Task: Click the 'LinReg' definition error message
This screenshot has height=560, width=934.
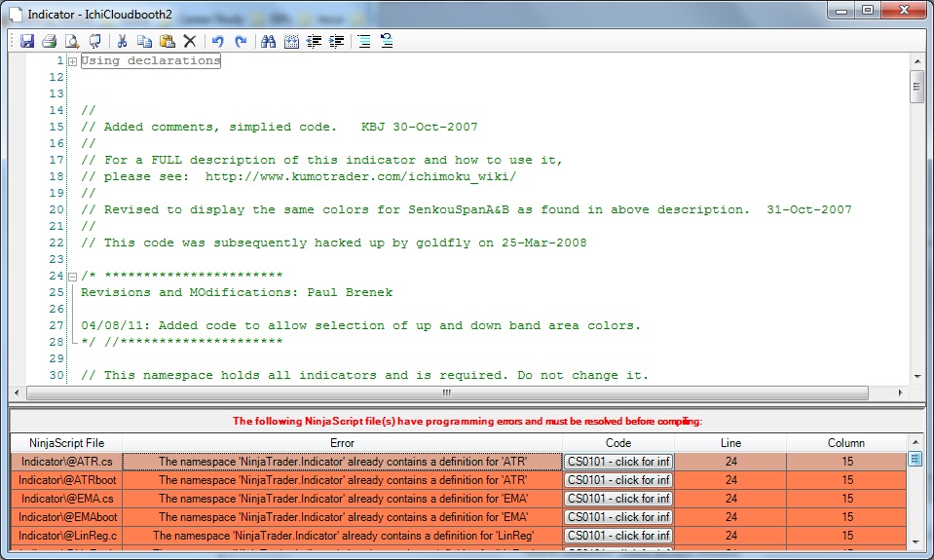Action: tap(343, 536)
